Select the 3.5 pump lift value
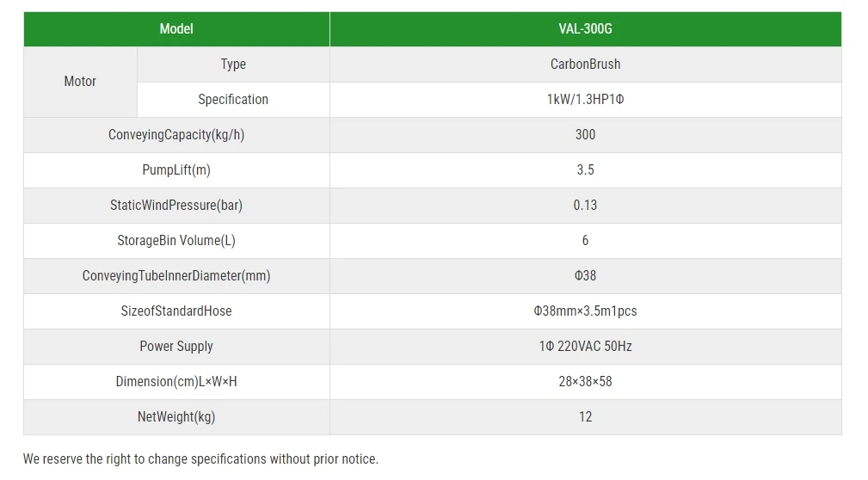 pos(585,169)
